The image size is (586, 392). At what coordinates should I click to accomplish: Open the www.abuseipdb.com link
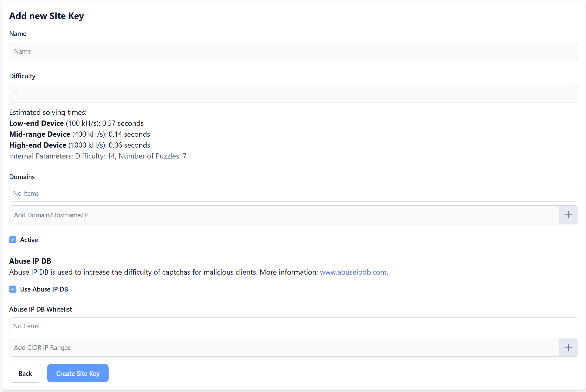point(353,272)
